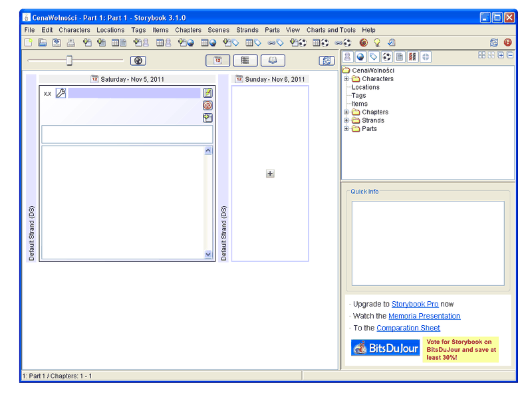The width and height of the screenshot is (532, 399).
Task: Click the new location globe toolbar icon
Action: tap(186, 43)
